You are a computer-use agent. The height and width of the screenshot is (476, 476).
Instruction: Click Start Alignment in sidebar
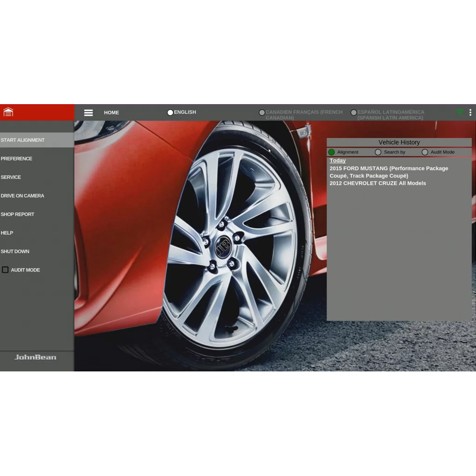(x=37, y=140)
